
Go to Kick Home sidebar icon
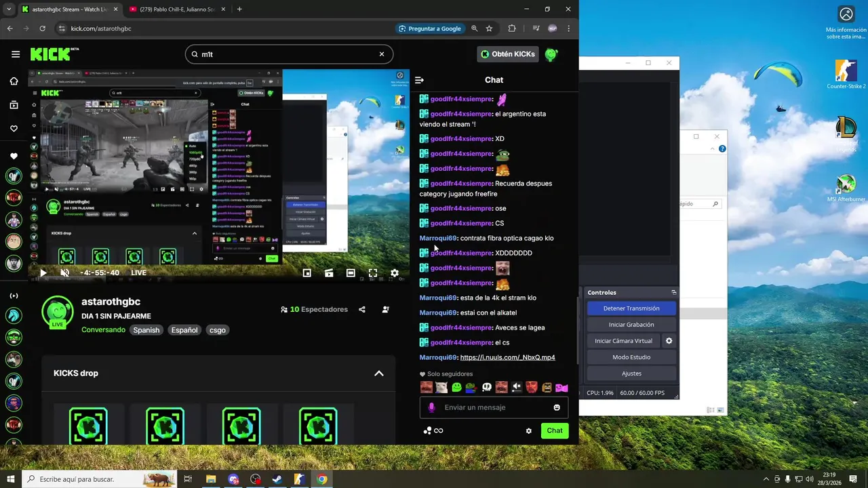pos(14,81)
